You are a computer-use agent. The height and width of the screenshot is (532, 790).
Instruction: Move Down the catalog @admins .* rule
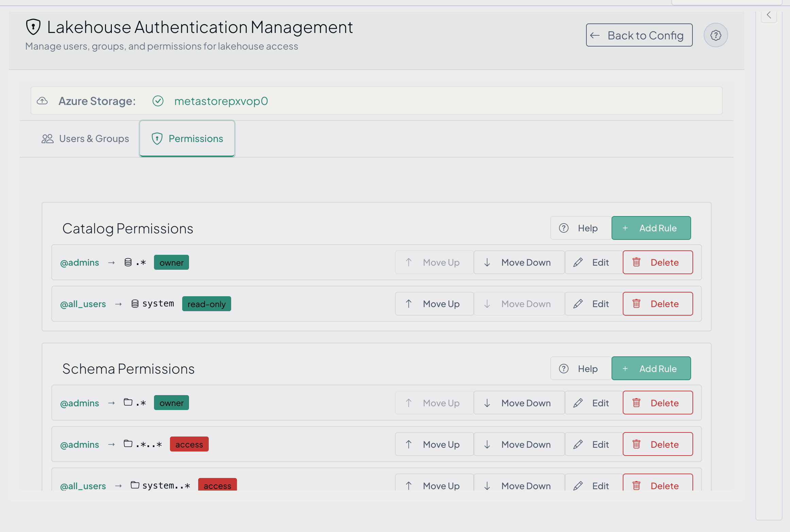519,262
